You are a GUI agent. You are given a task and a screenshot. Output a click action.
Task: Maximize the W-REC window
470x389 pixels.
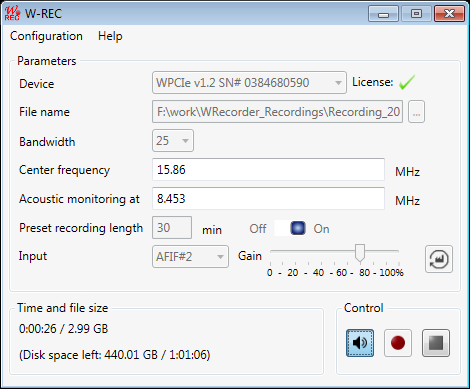(416, 14)
